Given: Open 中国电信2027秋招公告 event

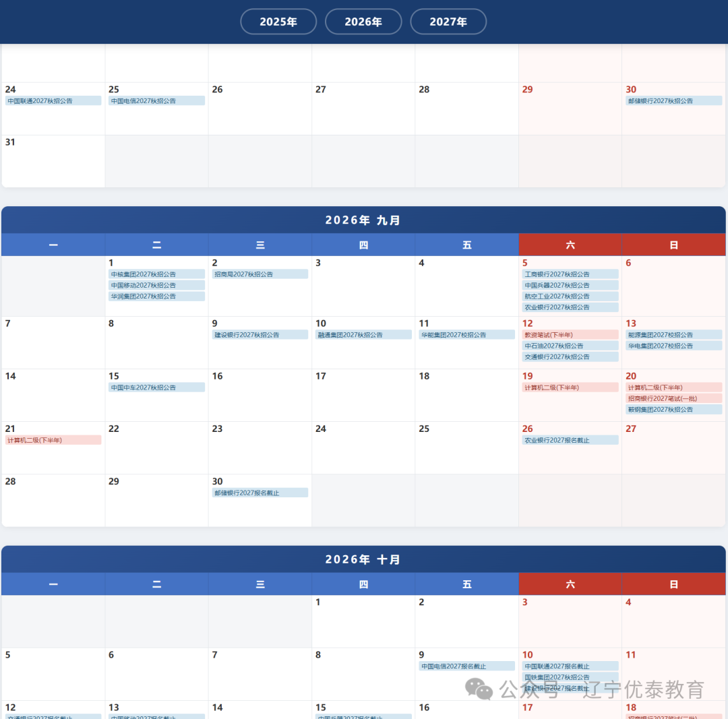Looking at the screenshot, I should (x=157, y=100).
